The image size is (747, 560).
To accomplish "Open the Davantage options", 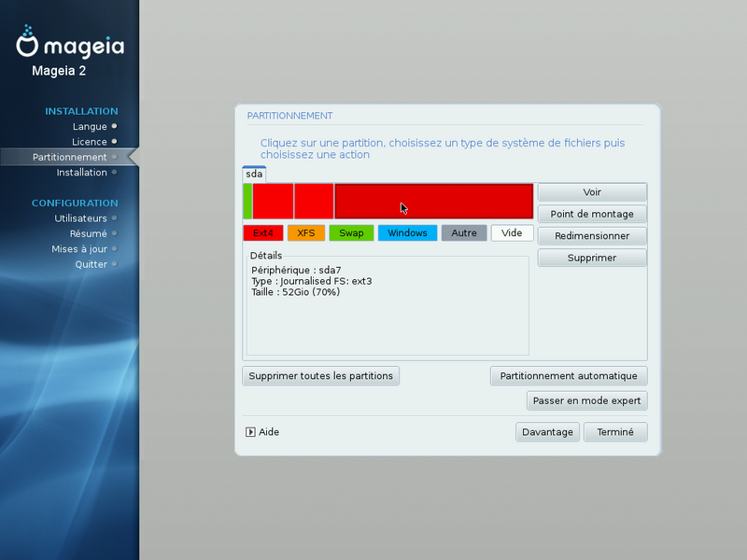I will pyautogui.click(x=547, y=432).
